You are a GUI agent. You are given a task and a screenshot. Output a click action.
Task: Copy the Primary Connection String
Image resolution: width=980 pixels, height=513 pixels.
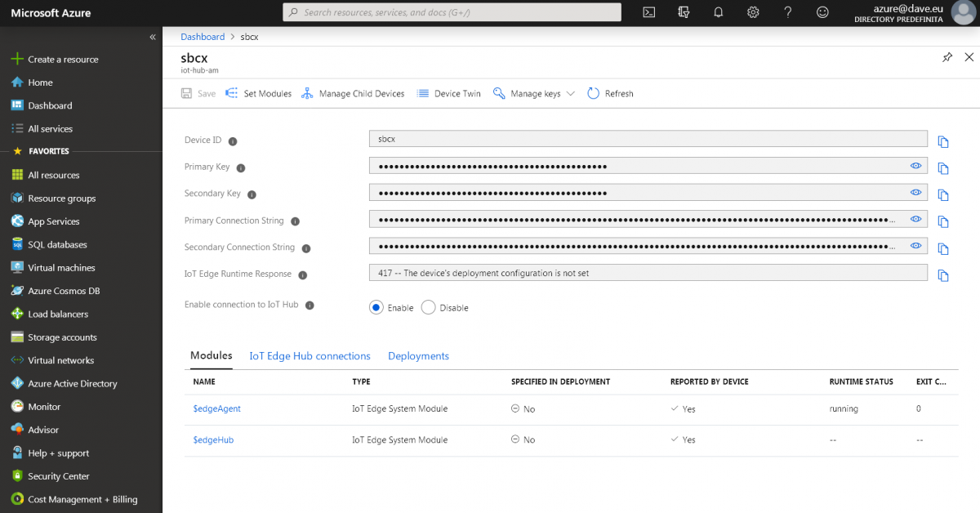pos(943,221)
